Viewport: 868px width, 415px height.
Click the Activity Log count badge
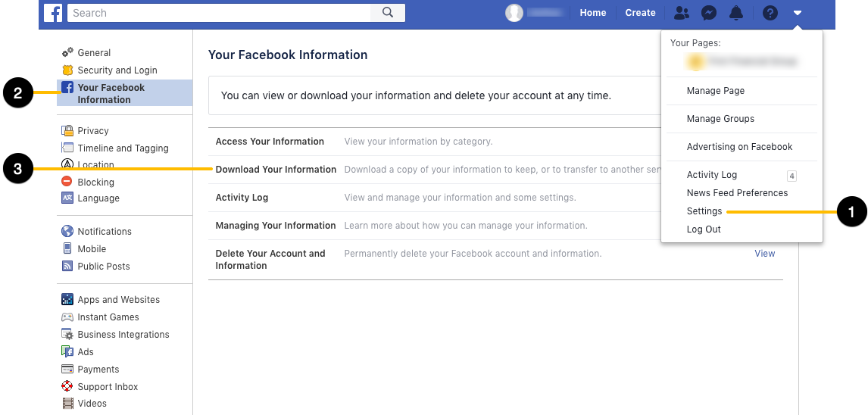point(792,176)
